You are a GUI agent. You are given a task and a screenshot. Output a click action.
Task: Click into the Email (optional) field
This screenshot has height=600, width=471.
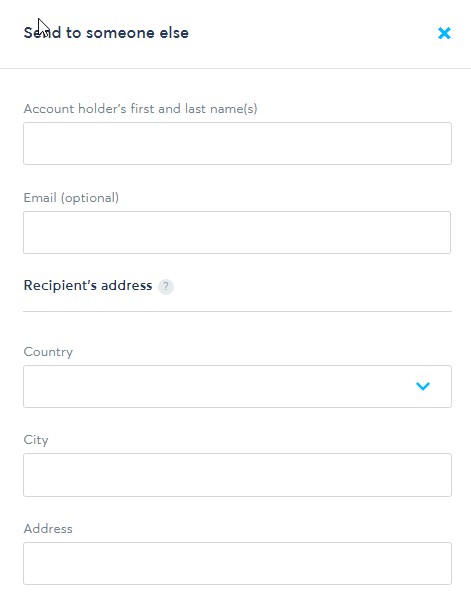[x=237, y=232]
